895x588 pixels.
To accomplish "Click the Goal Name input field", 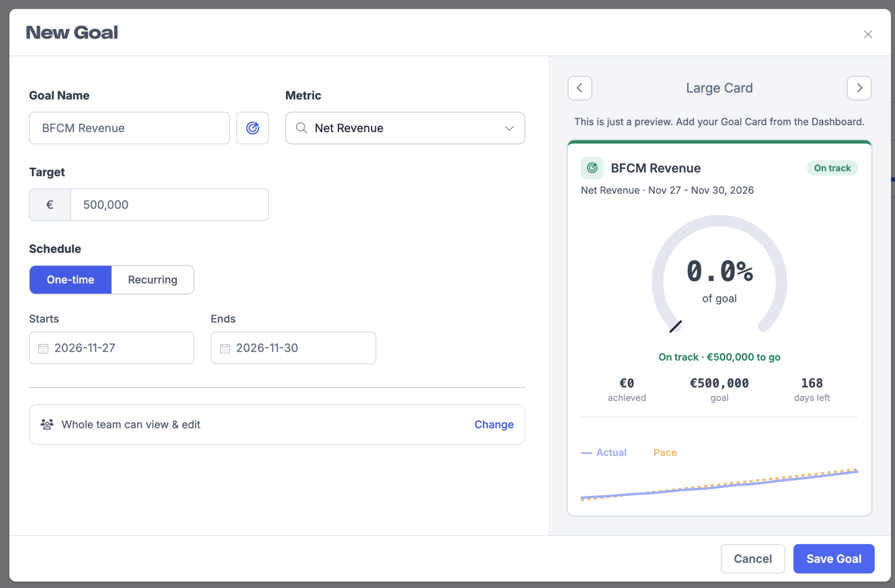I will pos(129,128).
